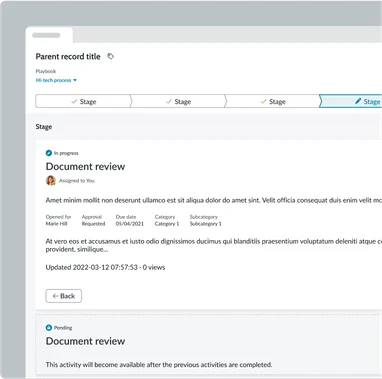Click the Pending status icon
The width and height of the screenshot is (382, 379).
click(49, 328)
